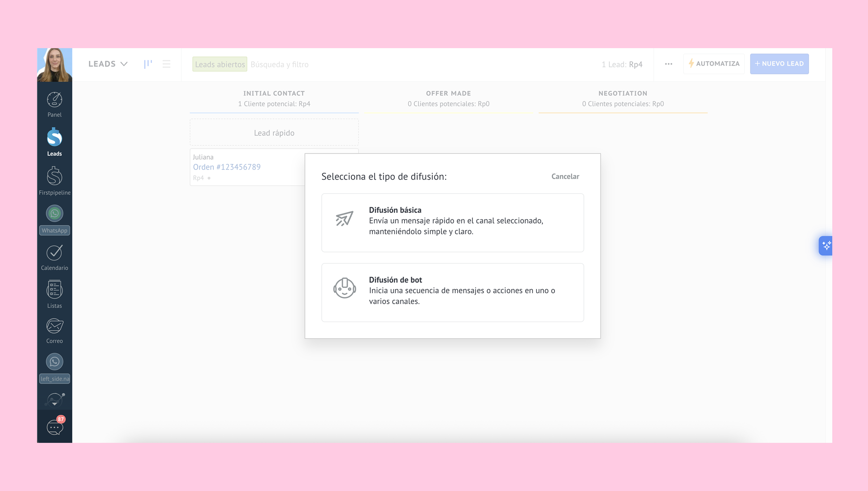The width and height of the screenshot is (868, 491).
Task: Click the Búsqueda y filtro search field
Action: pos(280,64)
